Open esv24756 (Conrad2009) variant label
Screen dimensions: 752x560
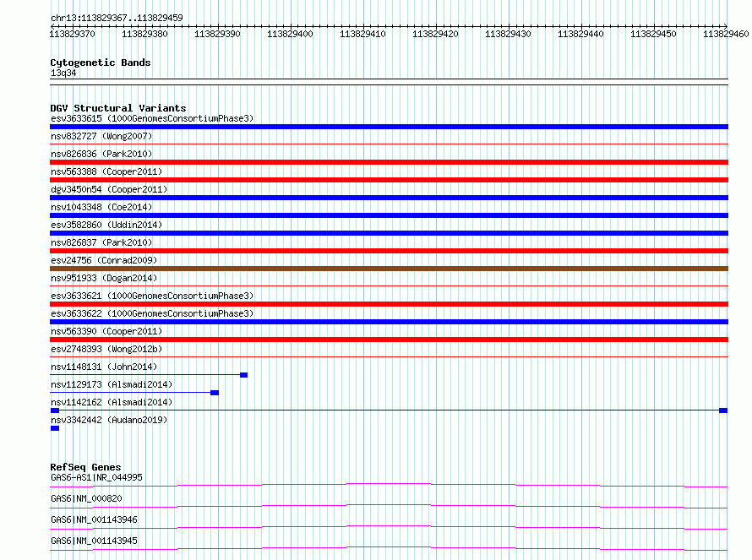[104, 260]
